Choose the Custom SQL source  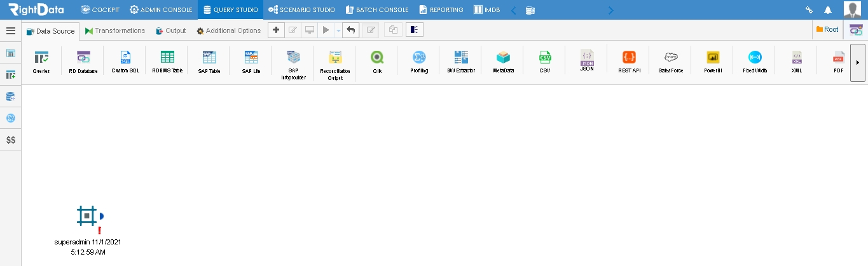125,62
